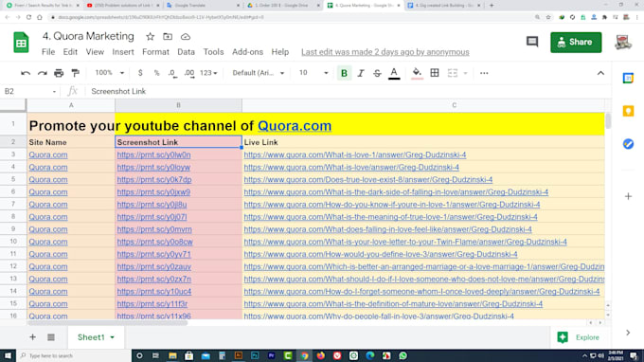Open the Add-ons menu
644x362 pixels.
pos(248,52)
